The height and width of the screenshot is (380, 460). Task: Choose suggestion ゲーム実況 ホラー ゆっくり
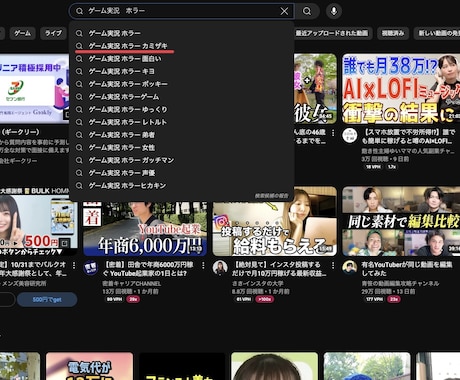click(x=182, y=109)
